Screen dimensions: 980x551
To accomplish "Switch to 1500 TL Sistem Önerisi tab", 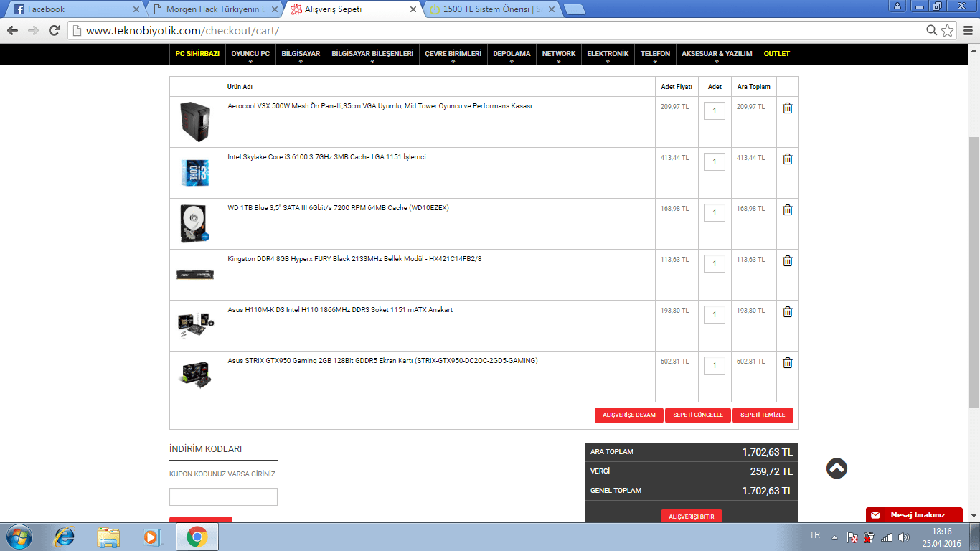I will tap(492, 9).
